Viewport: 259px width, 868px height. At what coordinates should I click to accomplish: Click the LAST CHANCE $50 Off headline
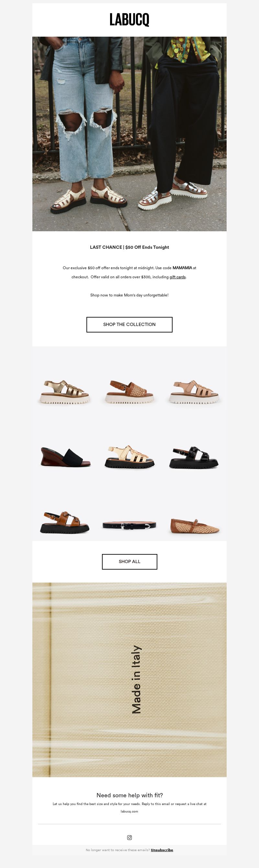[x=129, y=247]
